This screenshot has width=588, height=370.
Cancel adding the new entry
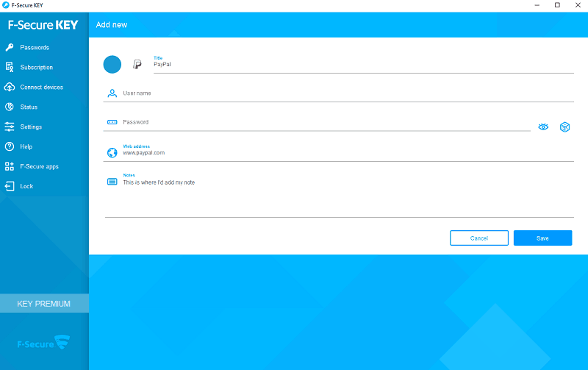479,238
